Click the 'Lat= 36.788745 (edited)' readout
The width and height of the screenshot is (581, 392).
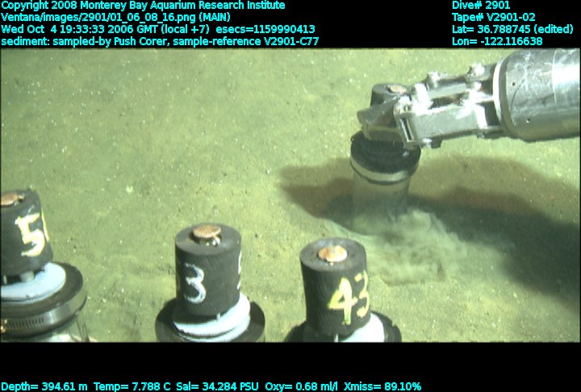pos(512,29)
